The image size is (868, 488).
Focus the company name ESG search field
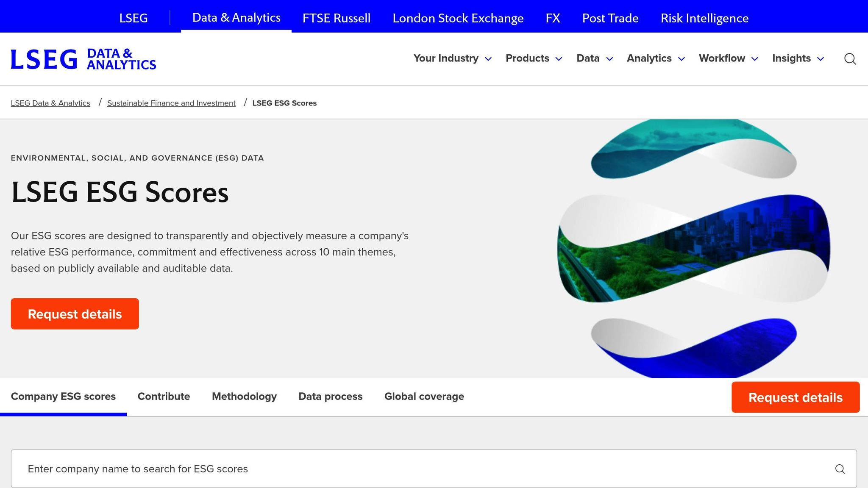pyautogui.click(x=424, y=469)
